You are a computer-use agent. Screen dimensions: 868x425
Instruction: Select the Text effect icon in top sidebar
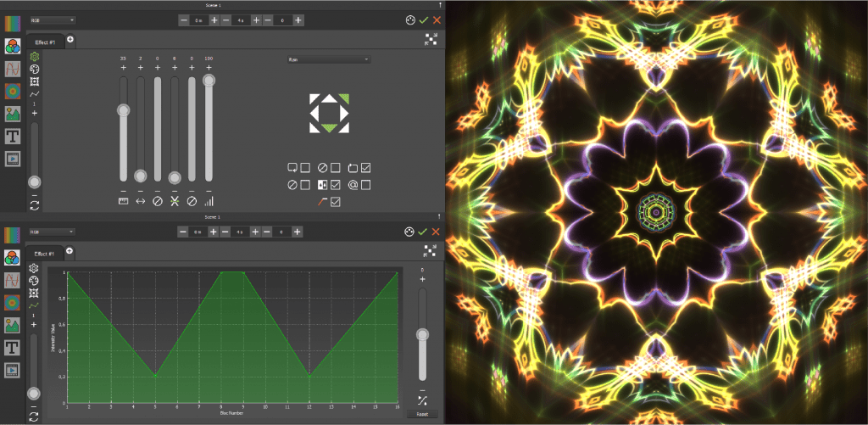[13, 136]
